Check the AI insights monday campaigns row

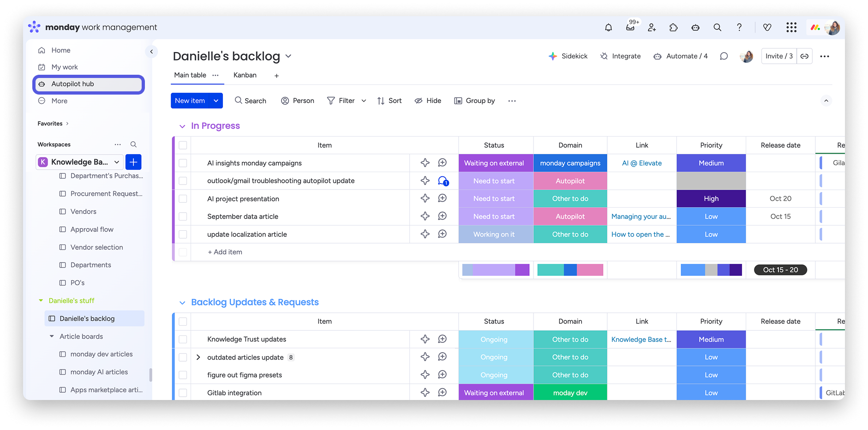tap(183, 163)
